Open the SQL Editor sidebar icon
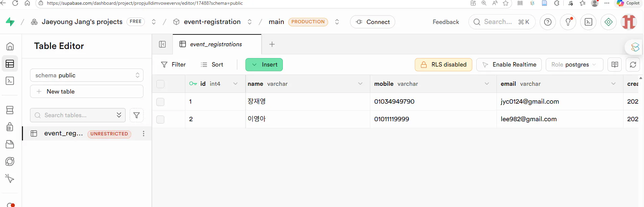 coord(10,81)
